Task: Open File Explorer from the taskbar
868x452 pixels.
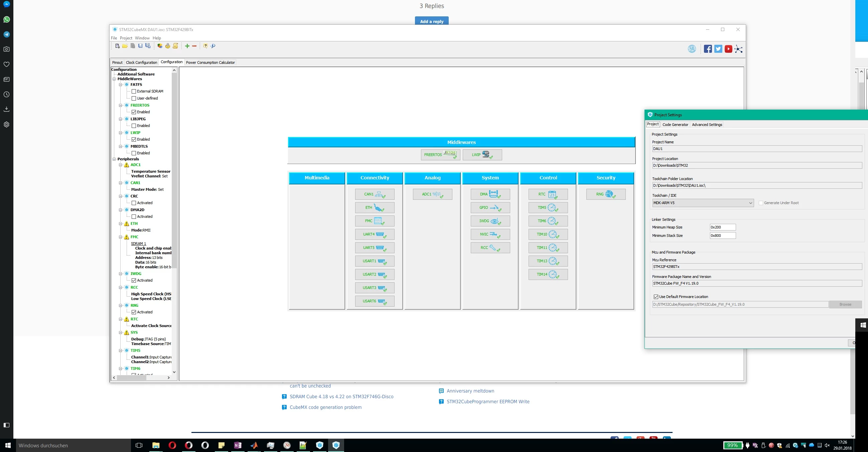Action: pos(156,445)
